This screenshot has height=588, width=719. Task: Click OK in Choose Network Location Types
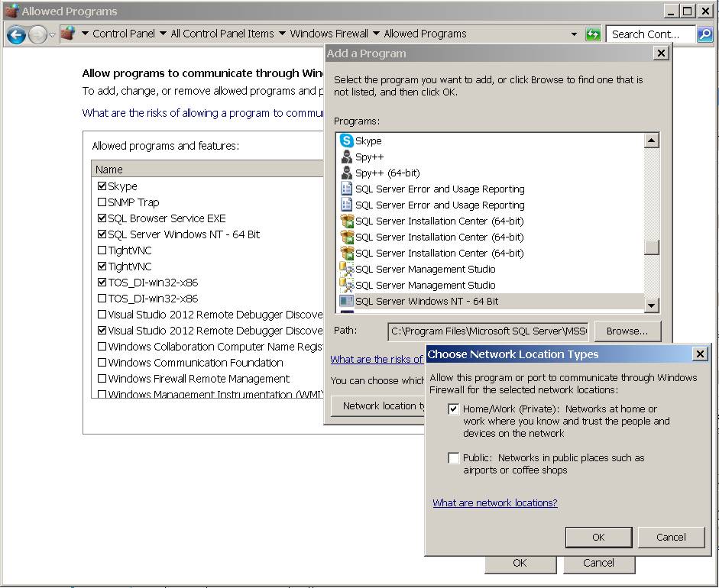point(598,537)
